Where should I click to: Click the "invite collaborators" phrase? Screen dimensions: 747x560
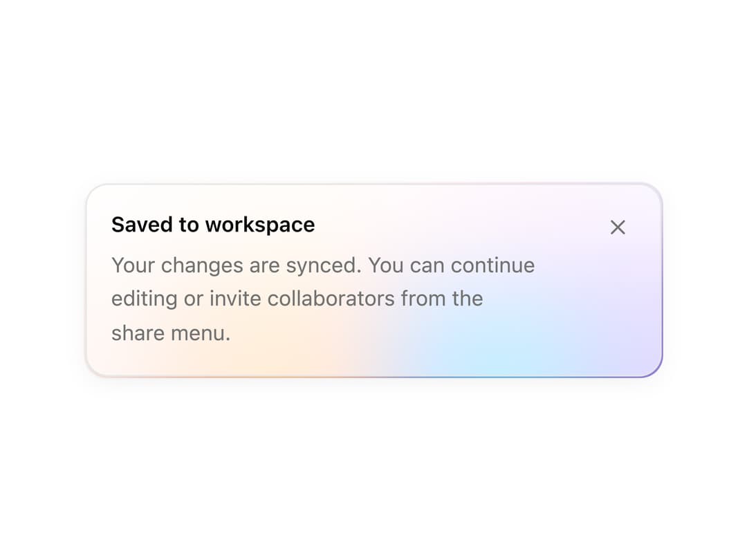tap(302, 299)
